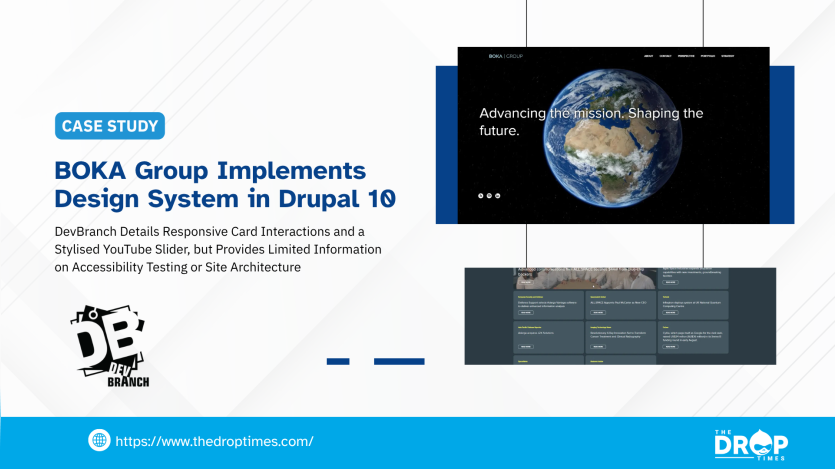Click the BOKA | GROUP logo in the site header
The width and height of the screenshot is (835, 469).
pos(506,56)
